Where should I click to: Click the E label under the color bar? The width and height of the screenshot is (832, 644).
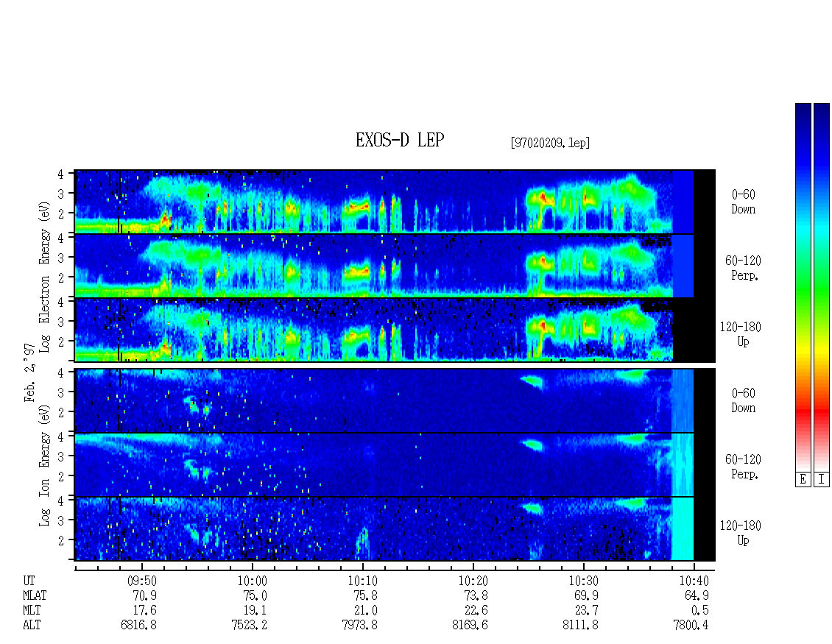[x=803, y=480]
